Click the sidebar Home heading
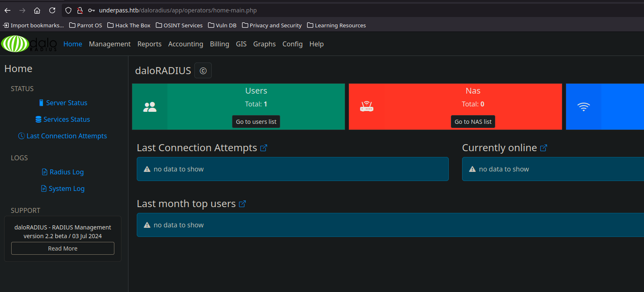This screenshot has height=292, width=644. click(18, 69)
